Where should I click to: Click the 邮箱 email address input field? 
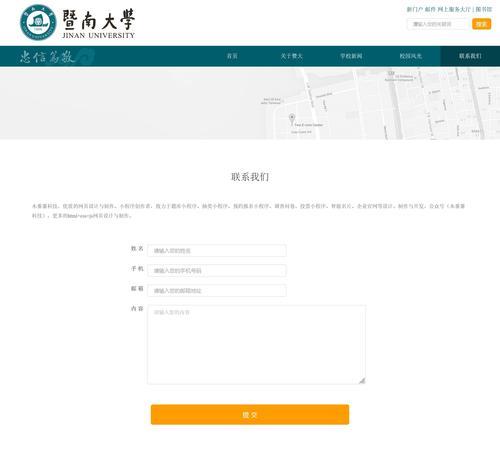tap(217, 290)
